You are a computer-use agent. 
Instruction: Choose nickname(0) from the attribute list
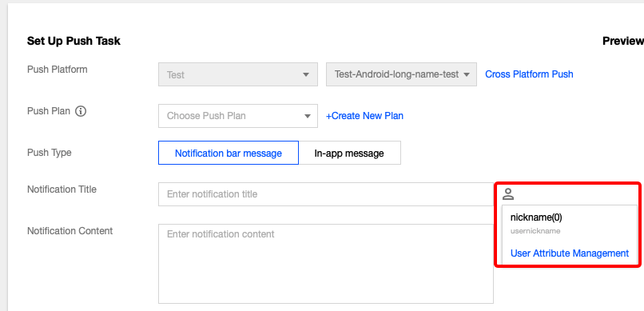click(536, 217)
